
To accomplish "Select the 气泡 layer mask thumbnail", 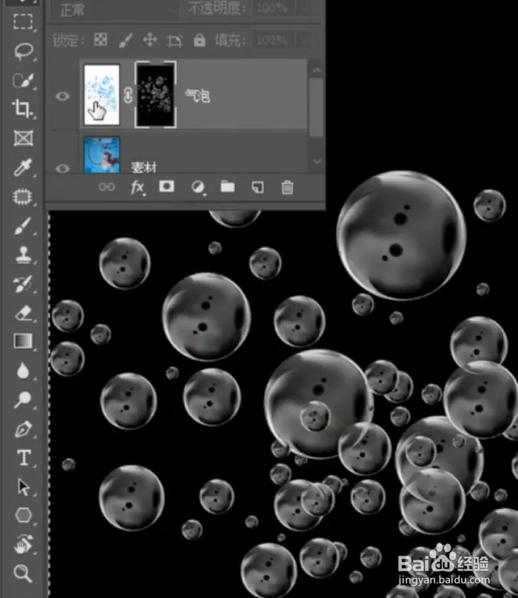I will pos(155,95).
